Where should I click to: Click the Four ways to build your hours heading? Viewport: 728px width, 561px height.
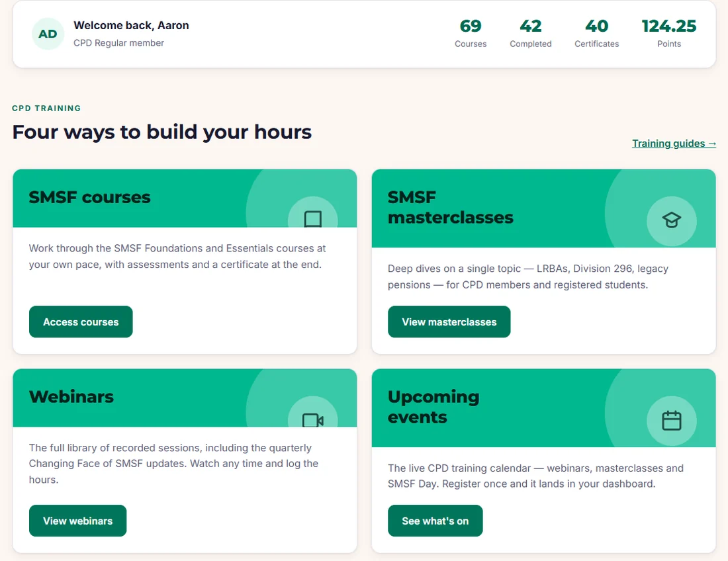click(x=161, y=132)
